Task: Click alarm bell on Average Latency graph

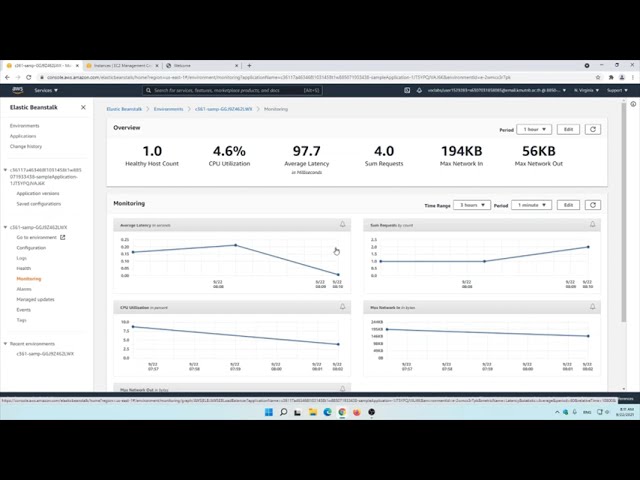Action: [342, 224]
